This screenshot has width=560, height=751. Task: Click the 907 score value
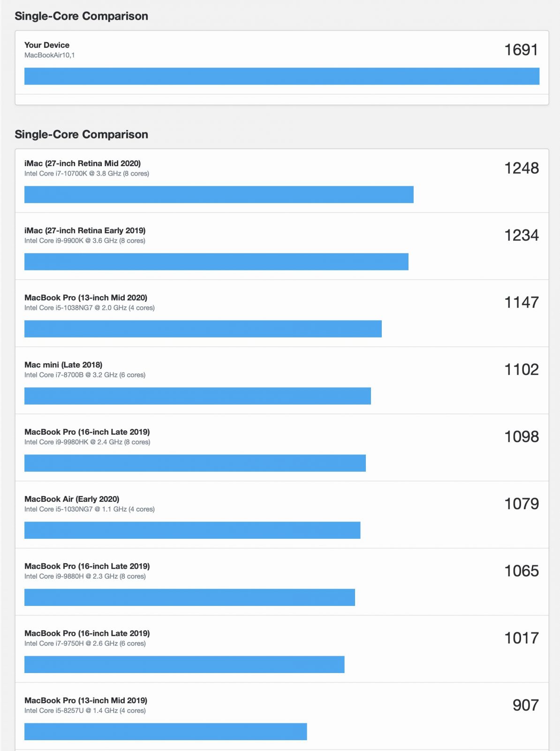point(525,705)
